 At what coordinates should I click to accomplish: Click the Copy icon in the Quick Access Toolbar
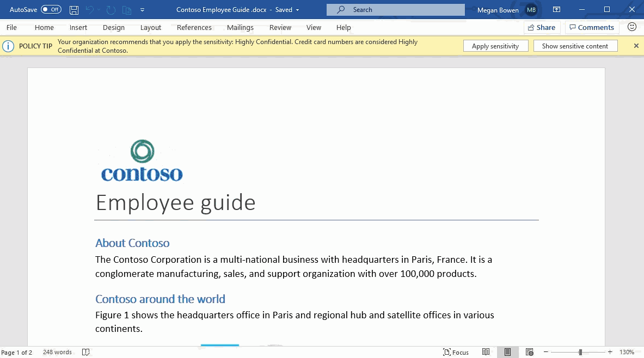tap(127, 9)
